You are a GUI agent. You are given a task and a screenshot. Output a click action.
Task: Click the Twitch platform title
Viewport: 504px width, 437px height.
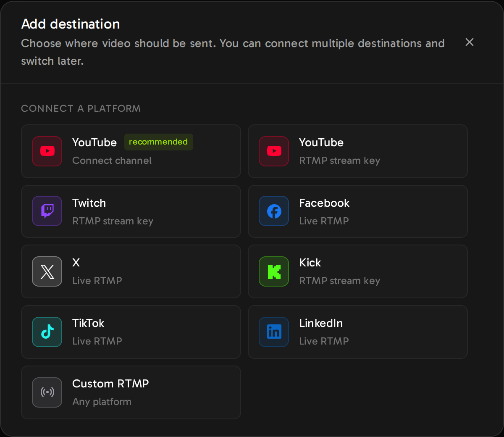[x=89, y=203]
